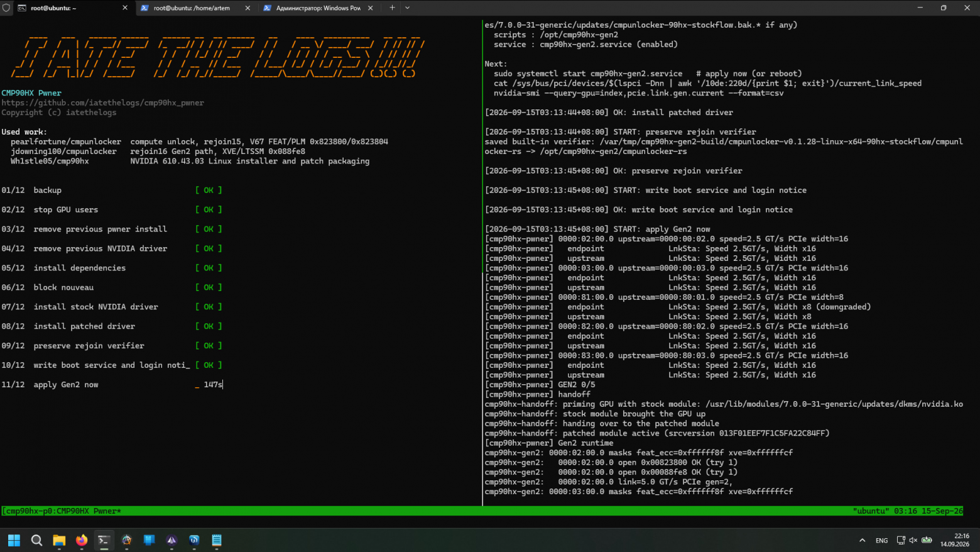This screenshot has height=552, width=980.
Task: Open the notepad app taskbar icon
Action: click(217, 540)
